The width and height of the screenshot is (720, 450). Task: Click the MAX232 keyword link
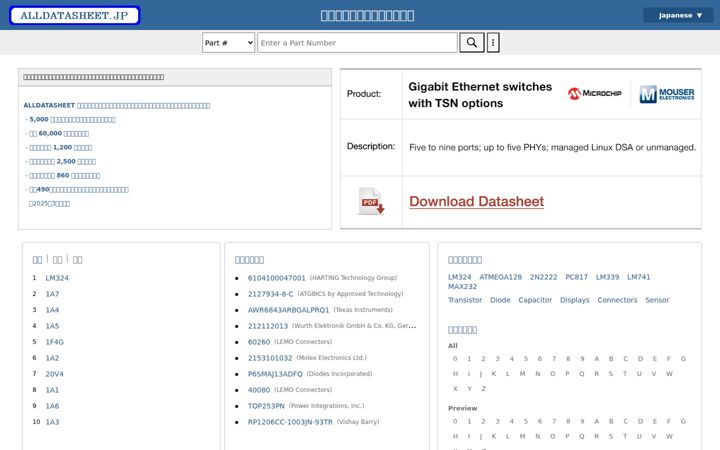click(462, 287)
